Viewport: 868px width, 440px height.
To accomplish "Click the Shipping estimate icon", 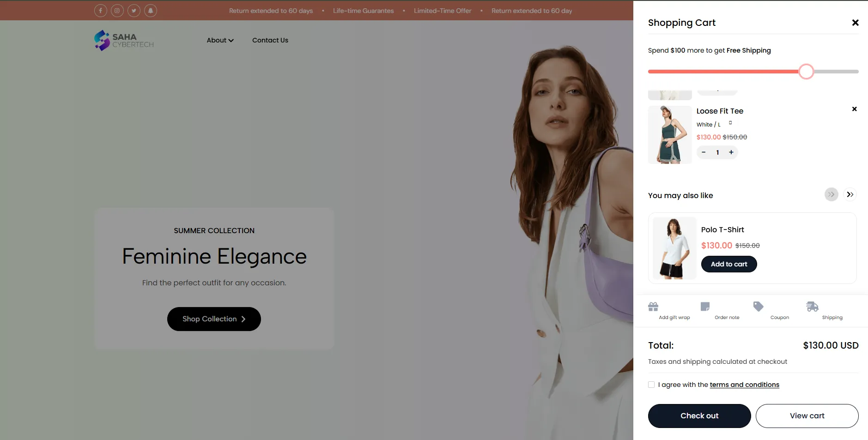I will (x=812, y=306).
